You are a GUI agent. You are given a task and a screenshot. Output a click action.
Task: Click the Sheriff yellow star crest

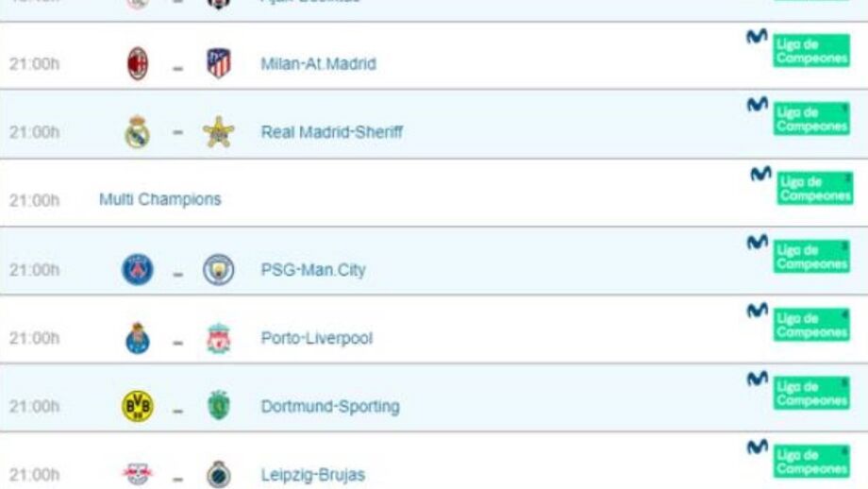[219, 132]
